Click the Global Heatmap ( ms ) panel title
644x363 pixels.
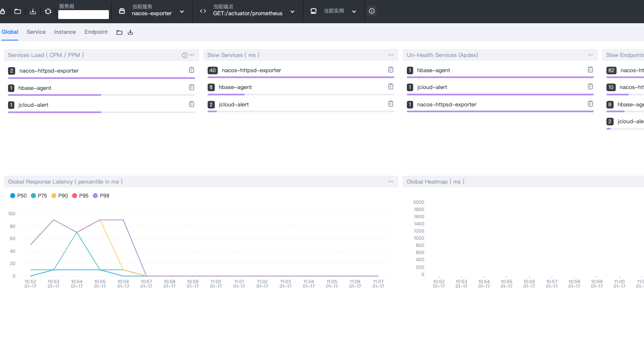436,182
